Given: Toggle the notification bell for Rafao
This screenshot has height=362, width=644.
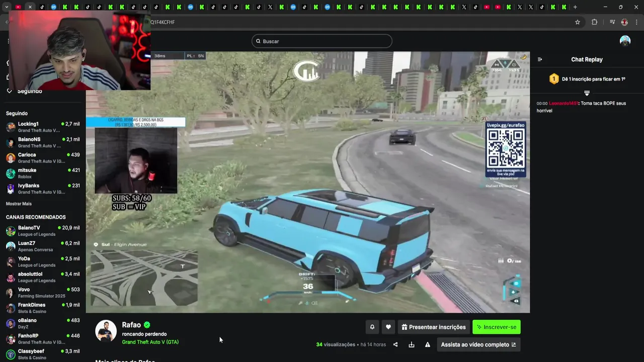Looking at the screenshot, I should tap(372, 327).
